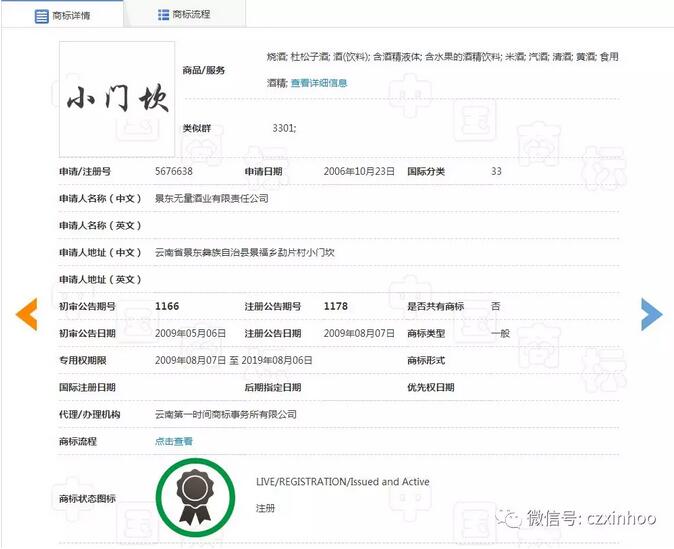The width and height of the screenshot is (674, 549).
Task: Select the 申请人名称（英文） label
Action: (100, 225)
